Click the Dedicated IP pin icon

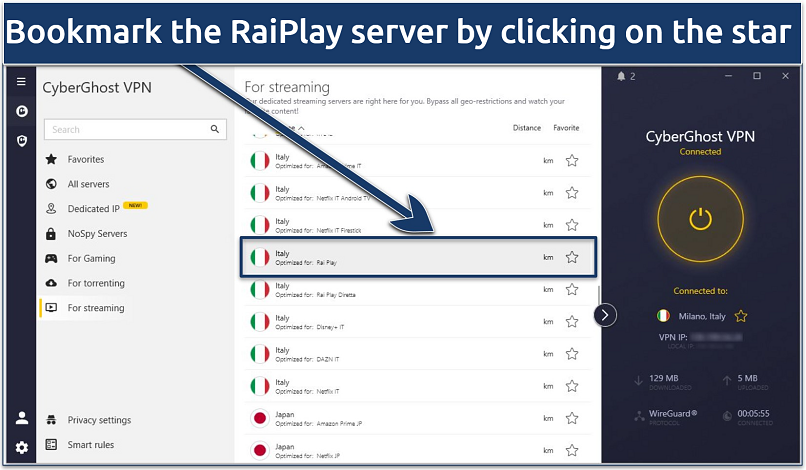point(51,209)
